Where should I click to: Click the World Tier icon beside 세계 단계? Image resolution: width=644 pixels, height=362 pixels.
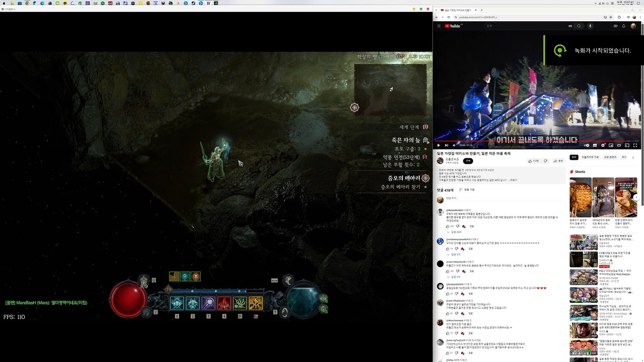(x=426, y=127)
